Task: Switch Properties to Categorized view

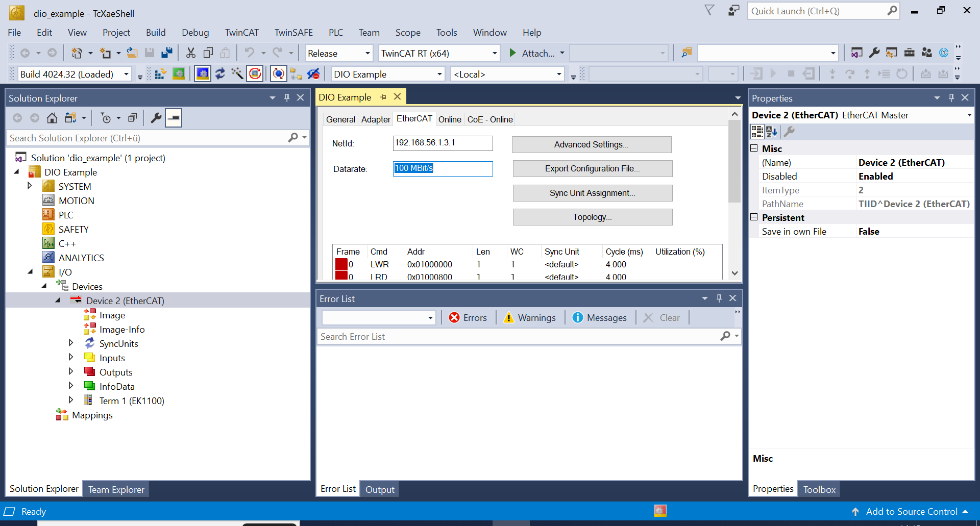Action: pyautogui.click(x=757, y=132)
